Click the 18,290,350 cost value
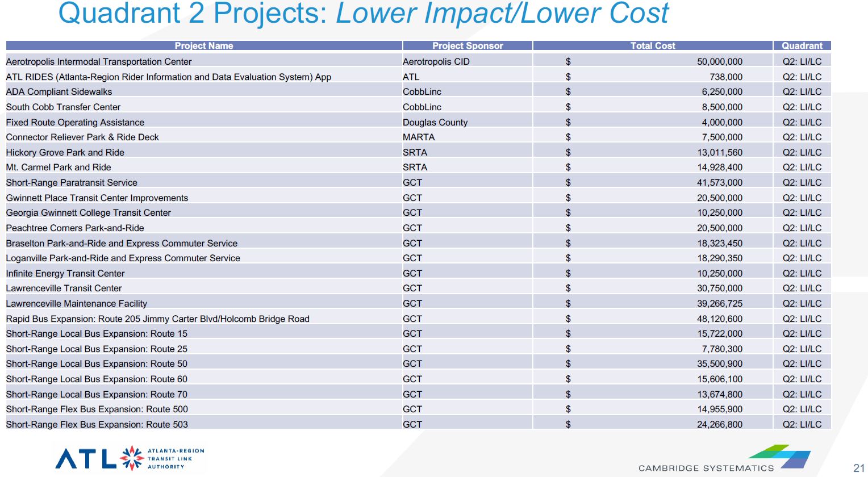Screen dimensions: 868x477 720,258
